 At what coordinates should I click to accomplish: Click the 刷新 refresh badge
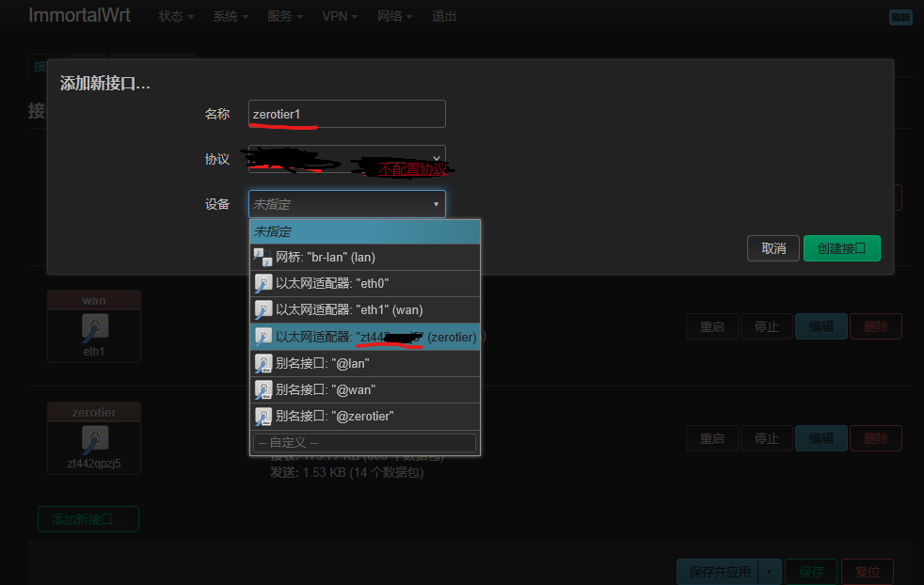tap(900, 18)
